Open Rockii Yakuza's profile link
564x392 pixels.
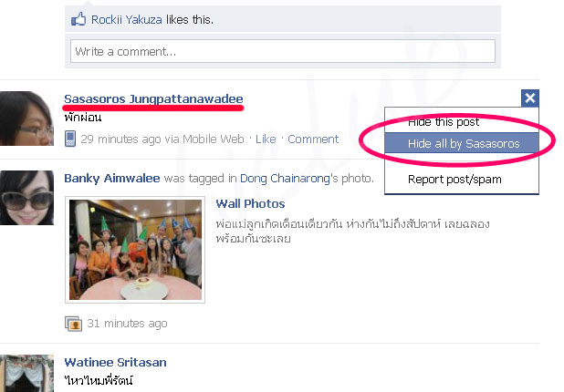(x=126, y=19)
